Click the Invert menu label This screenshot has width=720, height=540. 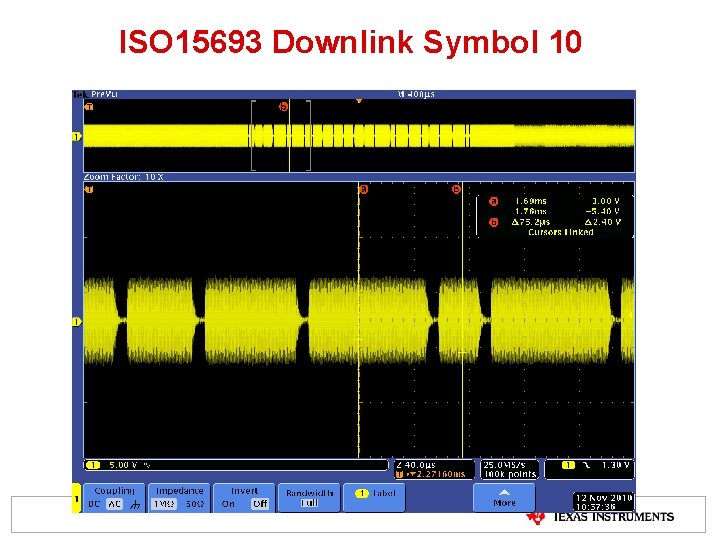(244, 490)
